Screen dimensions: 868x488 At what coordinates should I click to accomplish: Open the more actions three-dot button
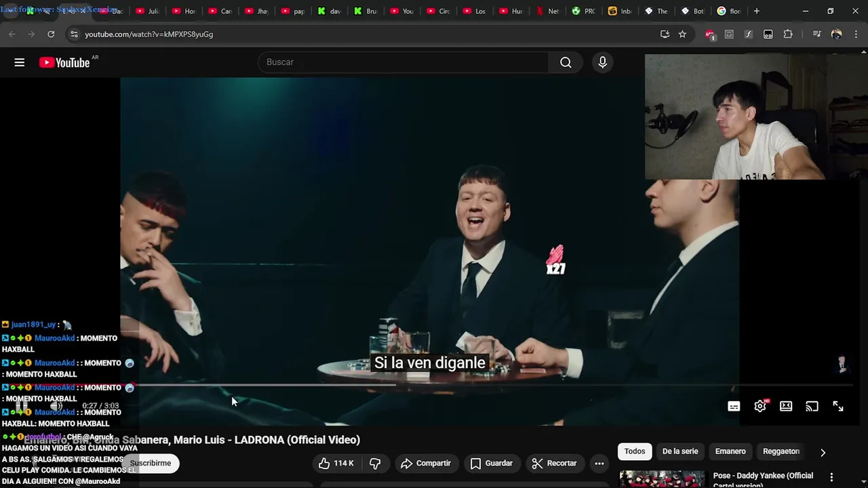pos(599,464)
